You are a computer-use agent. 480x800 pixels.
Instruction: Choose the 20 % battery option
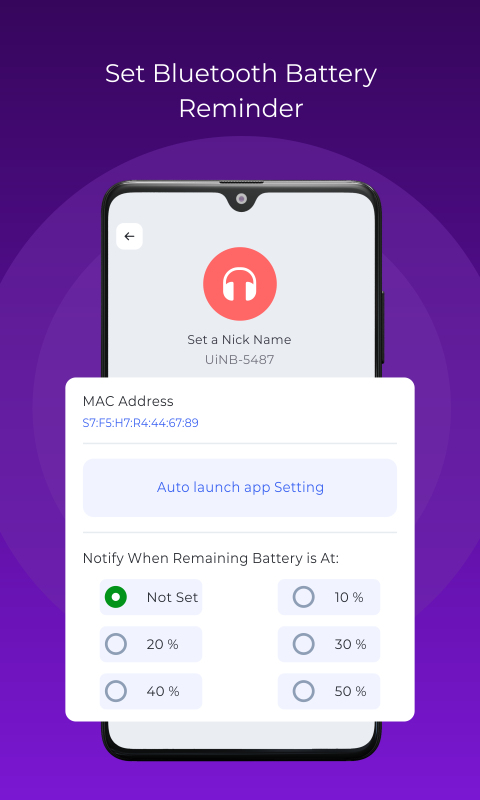[x=151, y=644]
